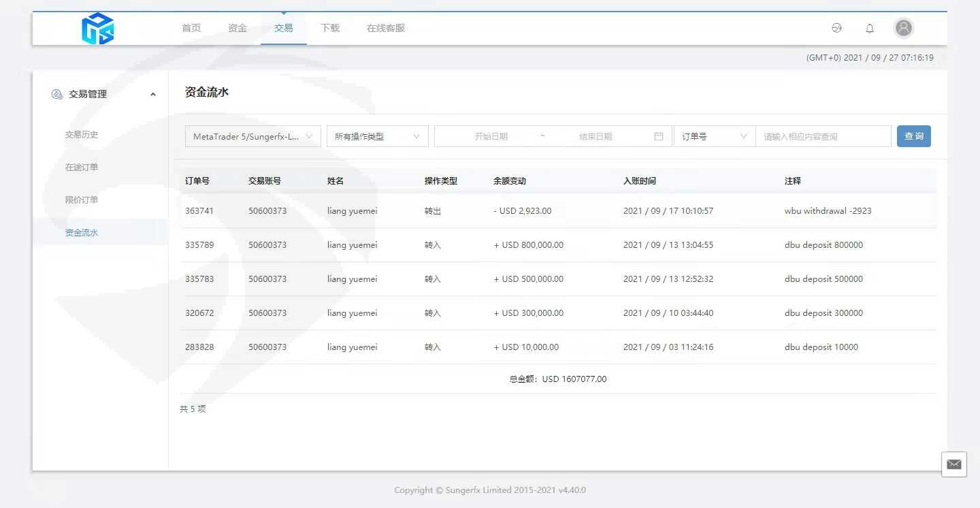The image size is (980, 508).
Task: Click the envelope message icon
Action: click(954, 464)
